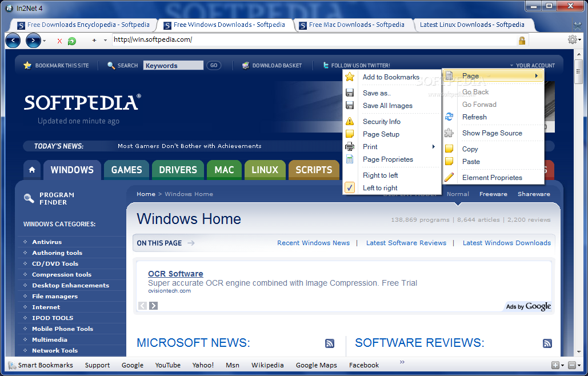Click the printer icon next to Print
The height and width of the screenshot is (376, 588).
coord(350,147)
